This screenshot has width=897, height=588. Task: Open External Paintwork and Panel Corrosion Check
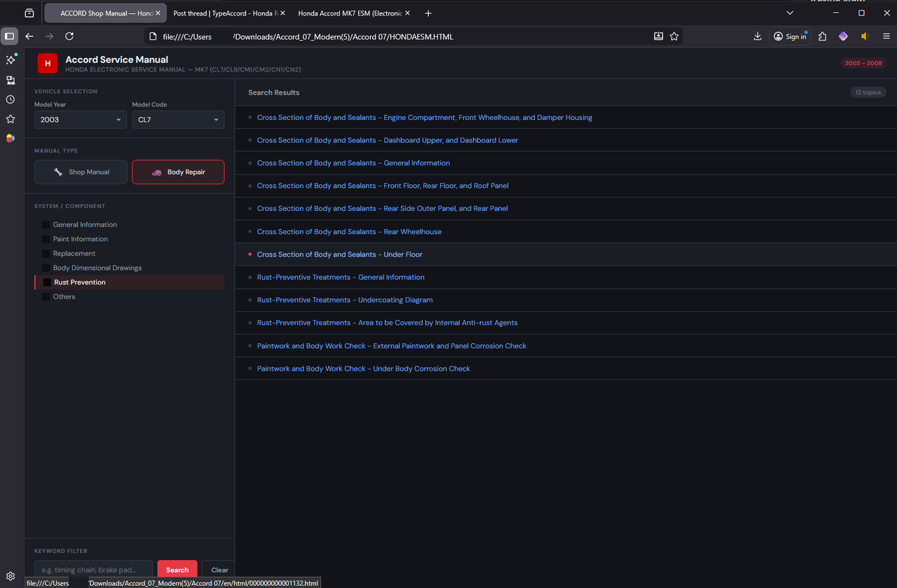click(x=392, y=346)
